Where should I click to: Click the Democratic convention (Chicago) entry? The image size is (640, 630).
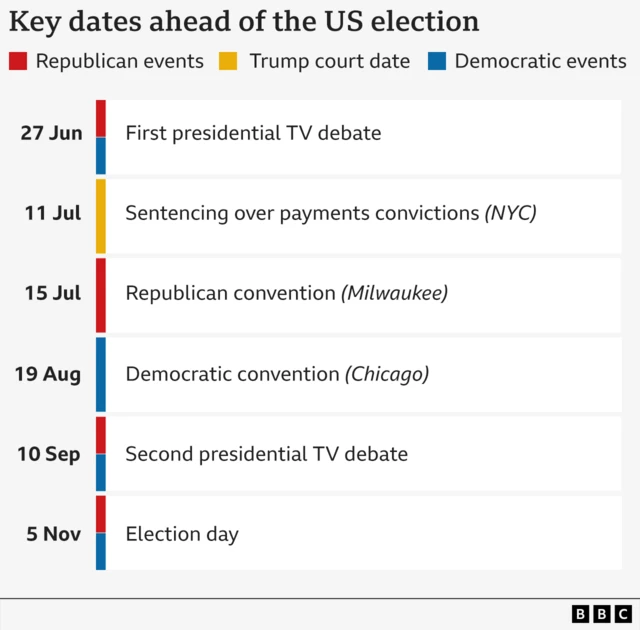coord(363,374)
